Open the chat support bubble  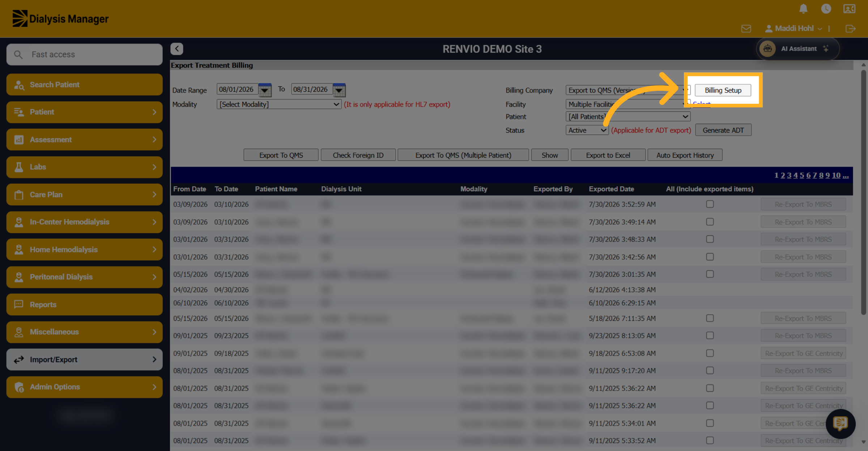[x=841, y=424]
